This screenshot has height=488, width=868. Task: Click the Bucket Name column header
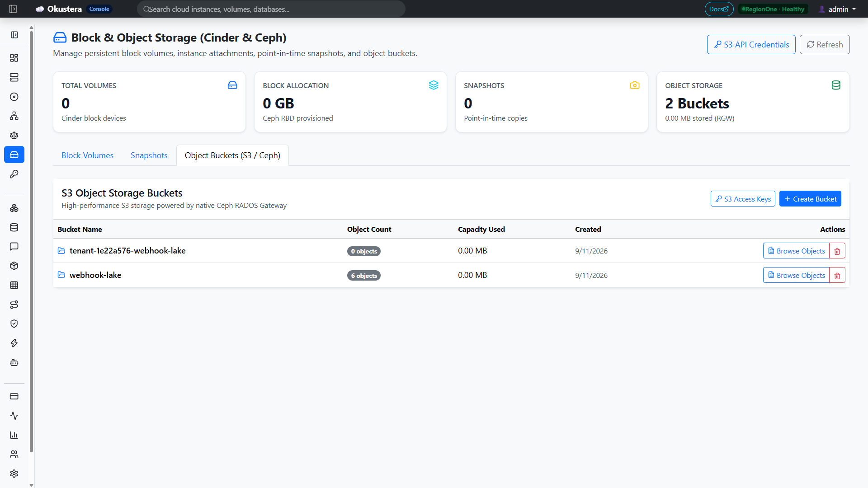[x=80, y=230]
